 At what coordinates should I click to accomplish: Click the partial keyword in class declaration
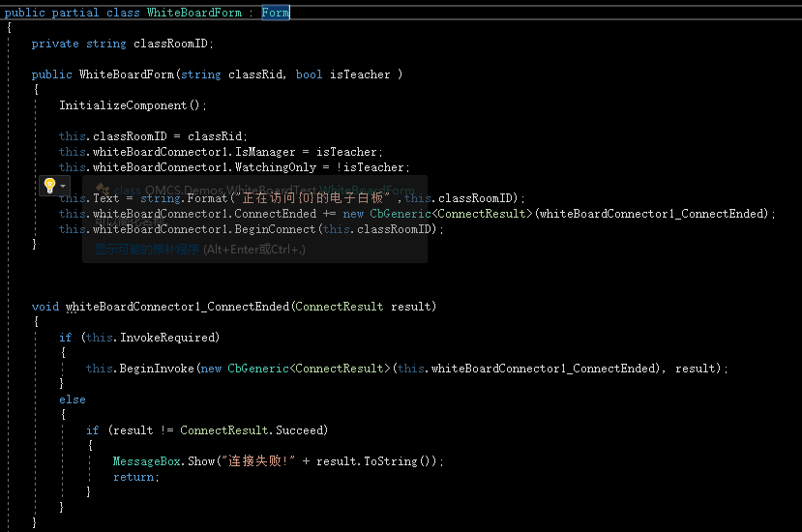pyautogui.click(x=75, y=13)
